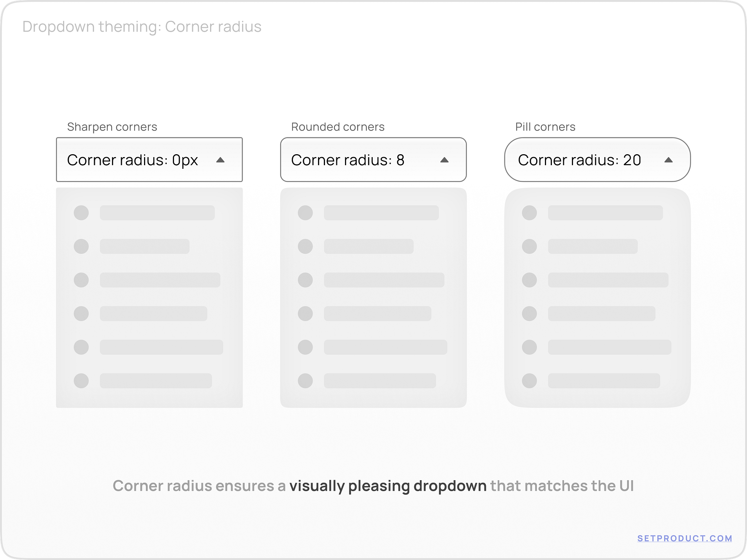Click the Dropdown theming: Corner radius title
Viewport: 747px width, 560px height.
coord(142,26)
